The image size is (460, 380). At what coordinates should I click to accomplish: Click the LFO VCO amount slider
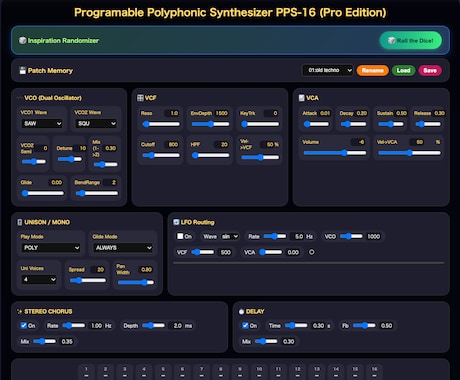351,236
